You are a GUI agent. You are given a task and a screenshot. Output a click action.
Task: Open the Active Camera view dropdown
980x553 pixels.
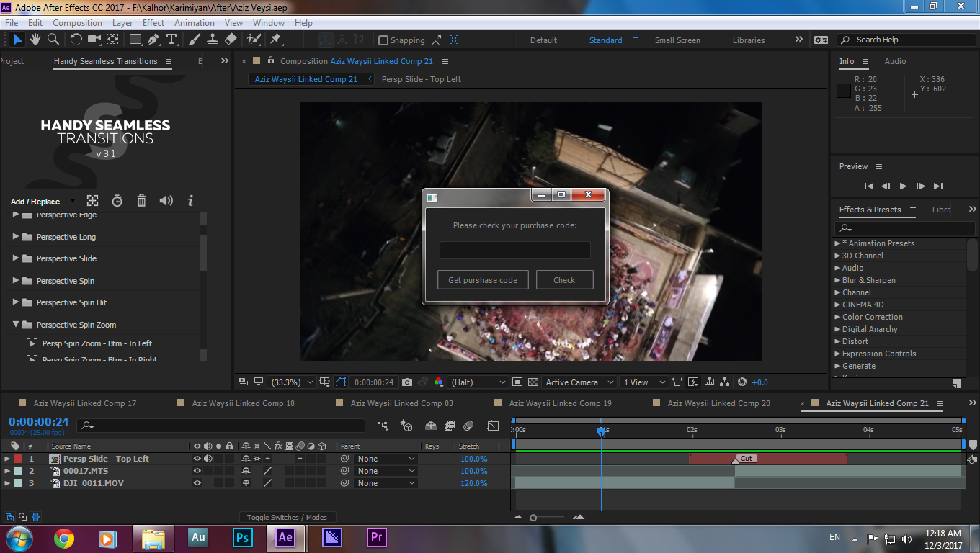[580, 382]
